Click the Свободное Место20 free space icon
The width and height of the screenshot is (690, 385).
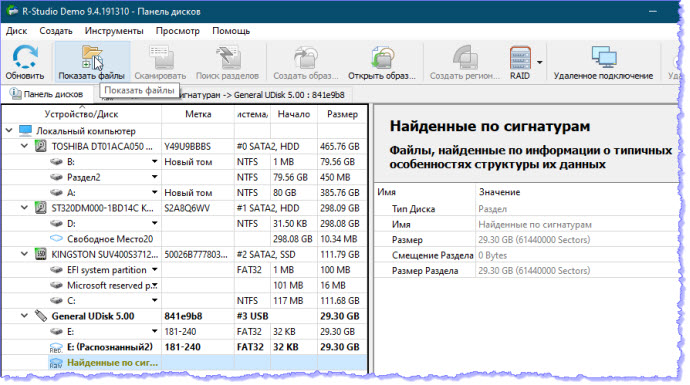56,238
